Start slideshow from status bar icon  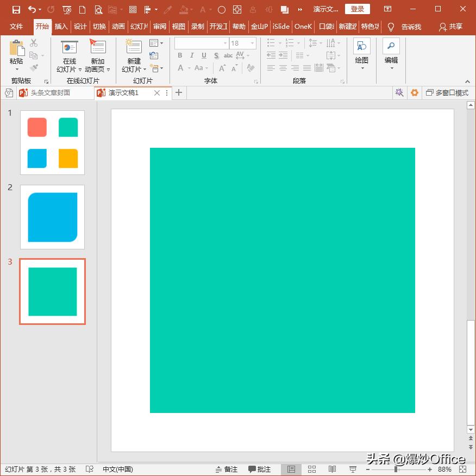(x=353, y=469)
